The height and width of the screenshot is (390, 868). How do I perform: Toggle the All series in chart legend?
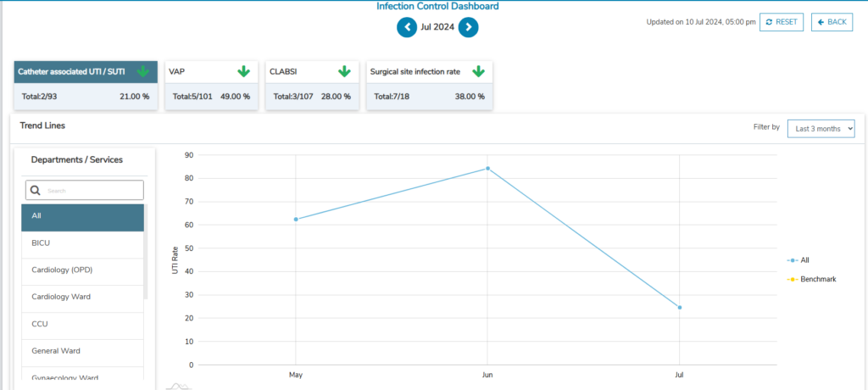799,260
